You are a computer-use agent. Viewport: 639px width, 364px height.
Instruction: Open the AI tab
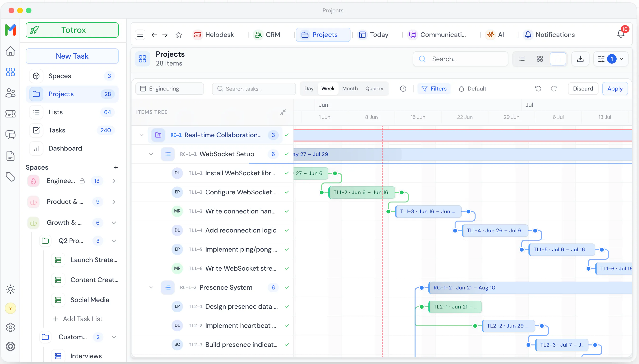(495, 35)
